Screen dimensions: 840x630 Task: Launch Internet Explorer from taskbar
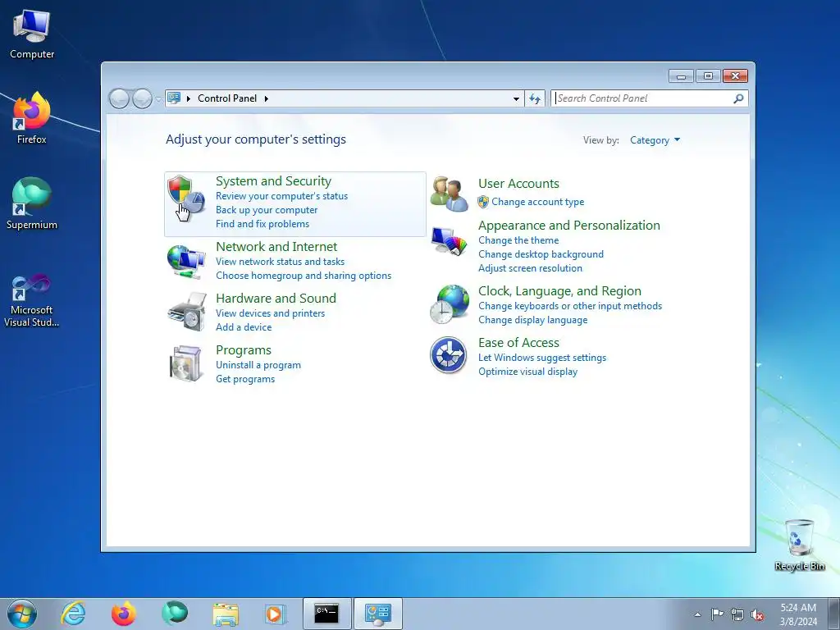click(x=73, y=614)
